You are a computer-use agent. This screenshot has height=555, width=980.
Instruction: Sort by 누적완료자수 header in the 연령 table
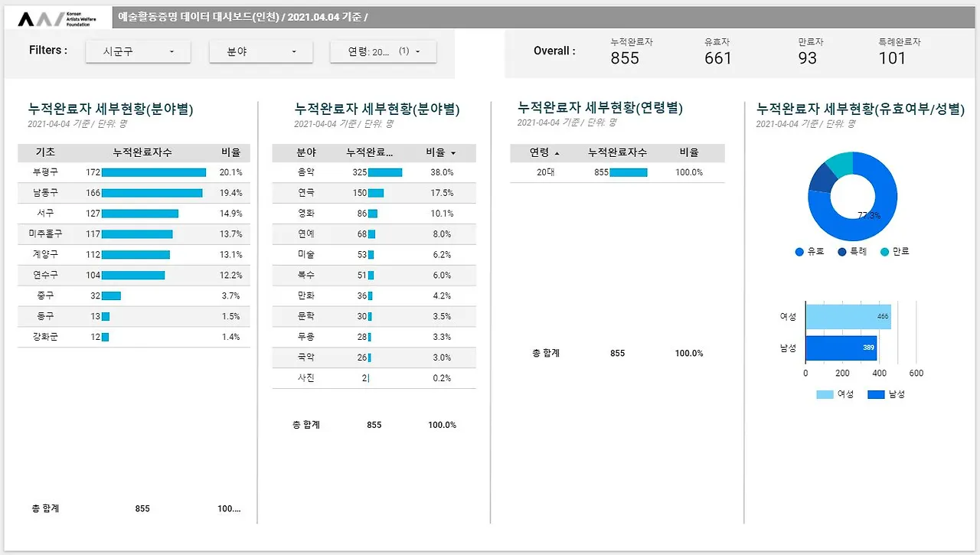(x=617, y=152)
